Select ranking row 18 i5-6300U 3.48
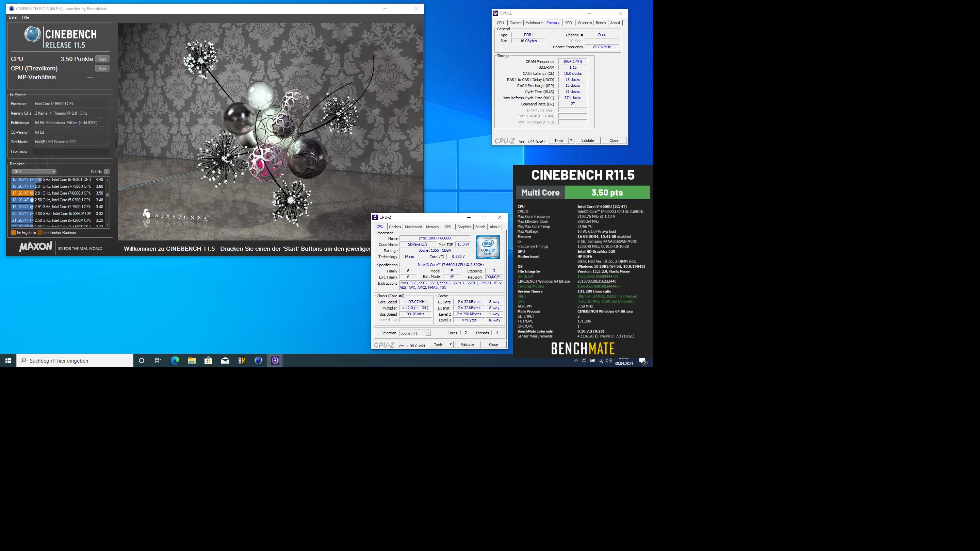Viewport: 980px width, 551px height. coord(58,200)
